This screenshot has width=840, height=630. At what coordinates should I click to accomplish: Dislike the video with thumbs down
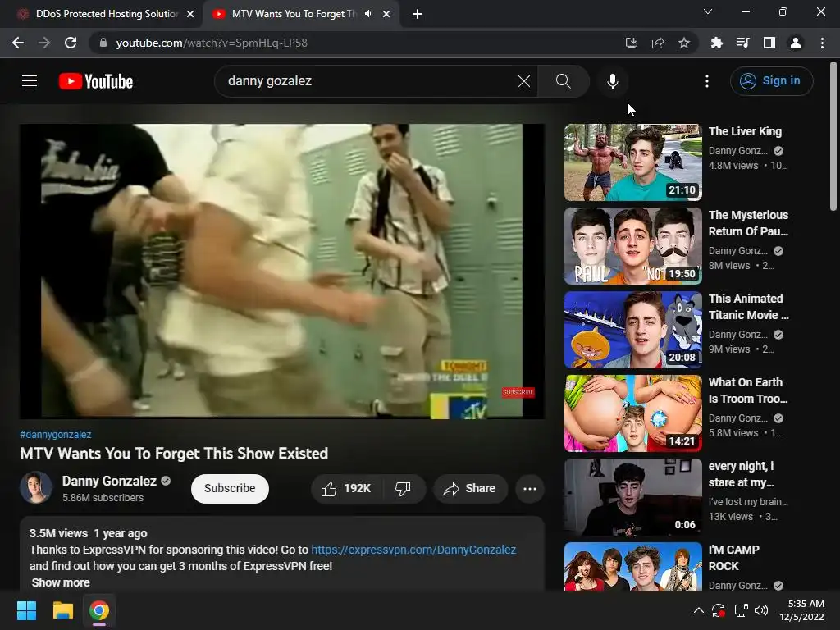tap(403, 489)
